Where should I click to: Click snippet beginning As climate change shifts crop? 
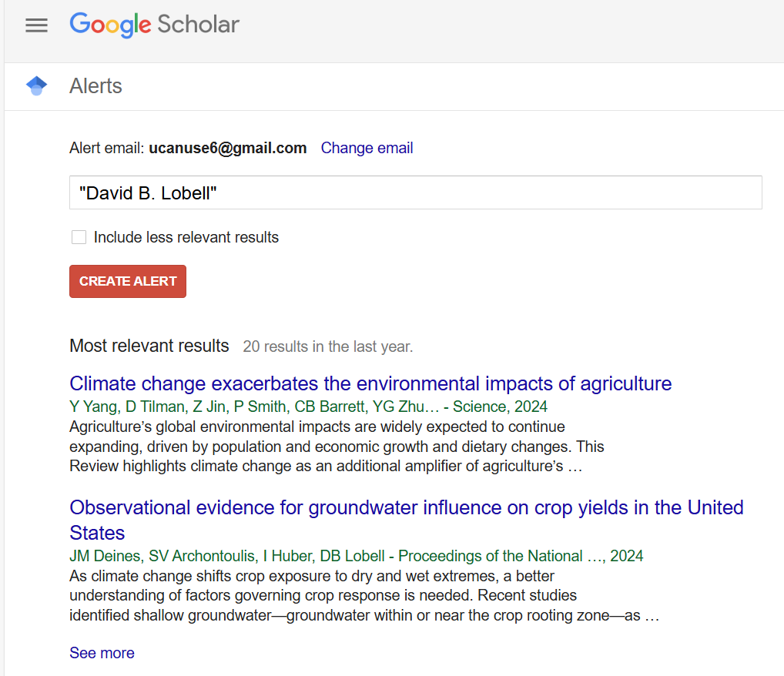(x=364, y=595)
